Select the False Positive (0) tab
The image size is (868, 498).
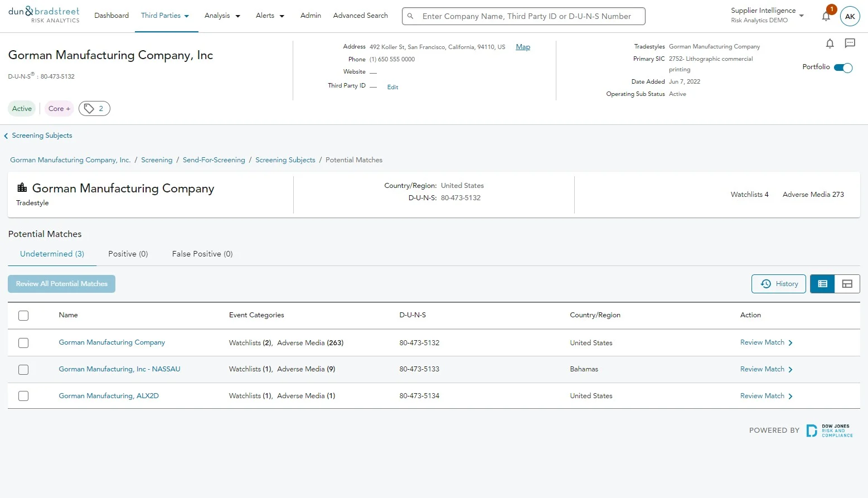click(202, 254)
